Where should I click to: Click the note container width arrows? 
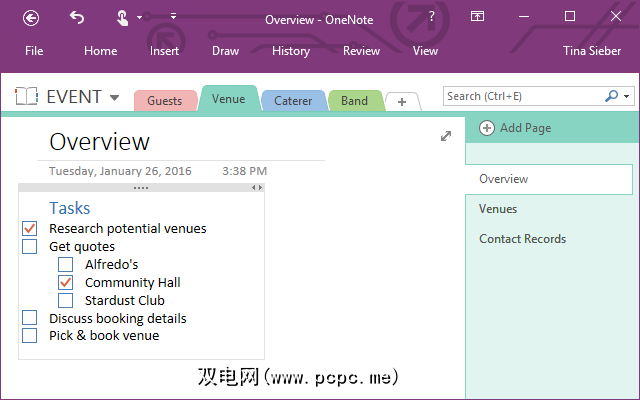[257, 187]
